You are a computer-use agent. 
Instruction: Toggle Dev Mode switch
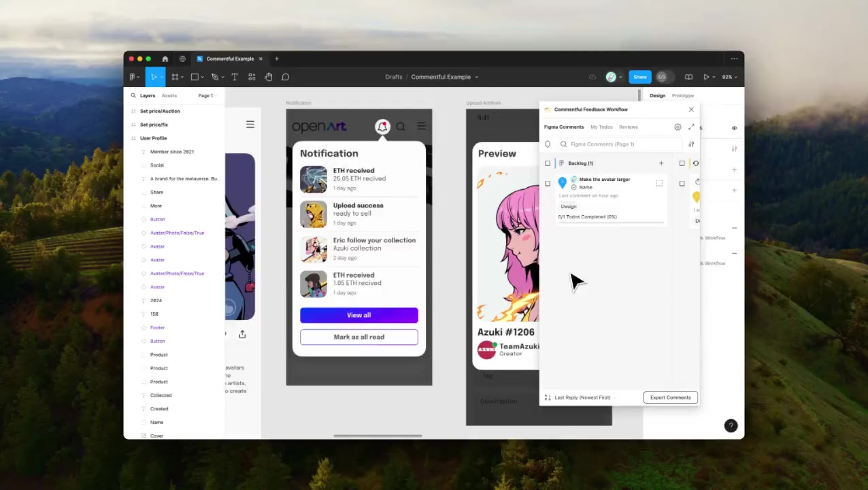click(662, 77)
